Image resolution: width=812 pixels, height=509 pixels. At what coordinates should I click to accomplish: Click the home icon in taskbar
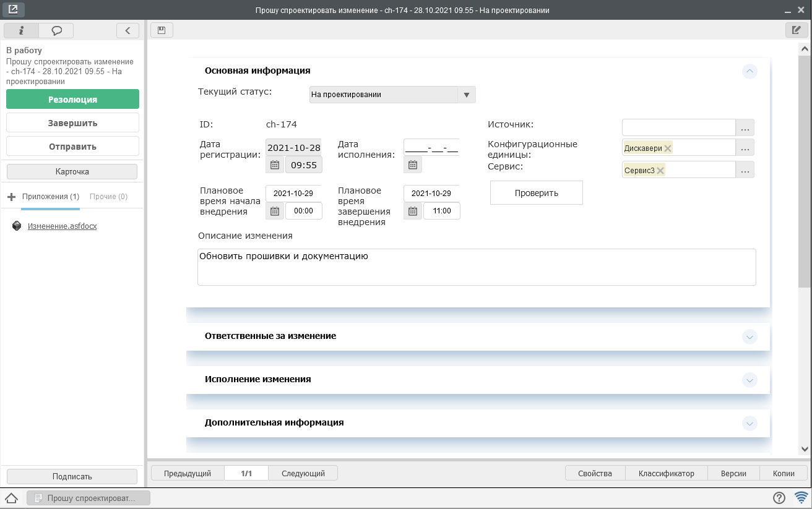(x=11, y=497)
